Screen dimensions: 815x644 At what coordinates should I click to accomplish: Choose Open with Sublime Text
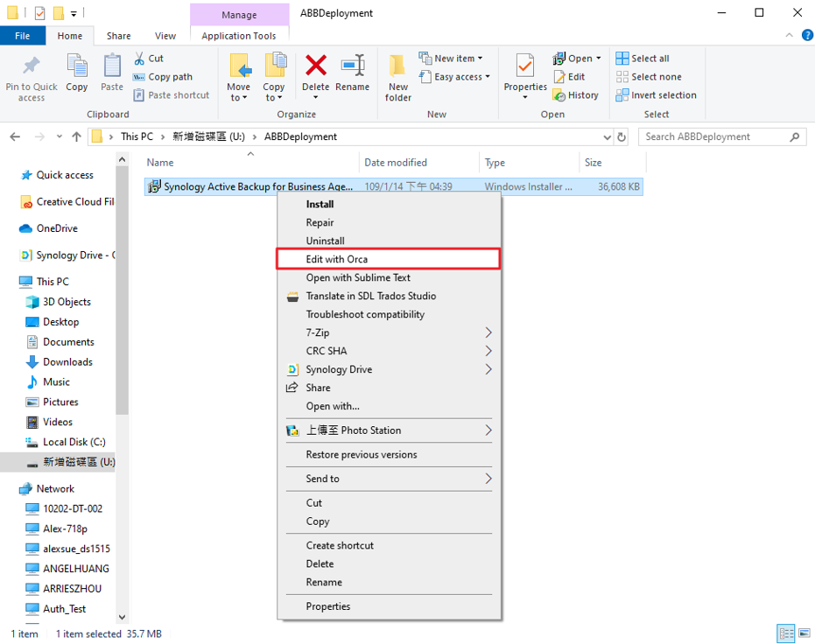389,277
